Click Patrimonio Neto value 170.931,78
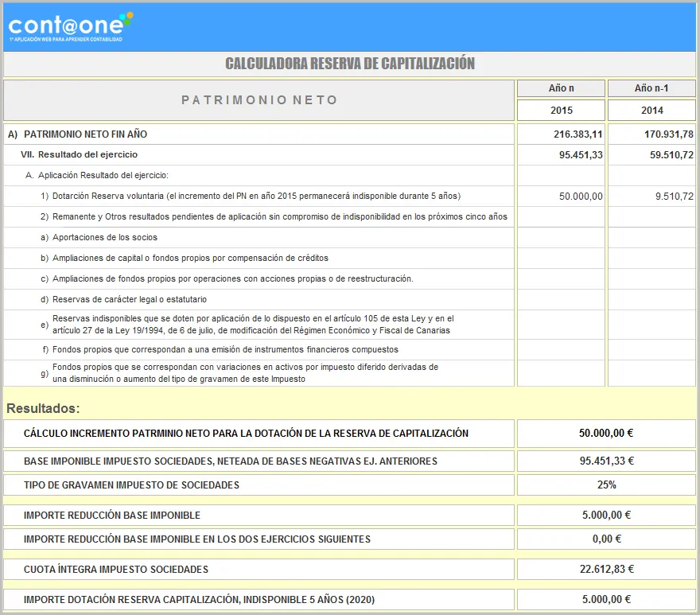The width and height of the screenshot is (700, 615). [651, 134]
